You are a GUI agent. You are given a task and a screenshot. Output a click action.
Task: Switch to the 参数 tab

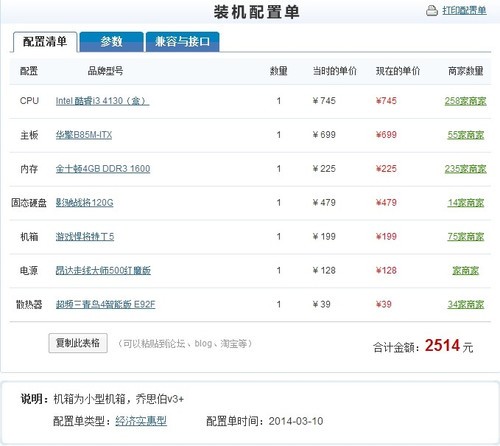[x=112, y=42]
